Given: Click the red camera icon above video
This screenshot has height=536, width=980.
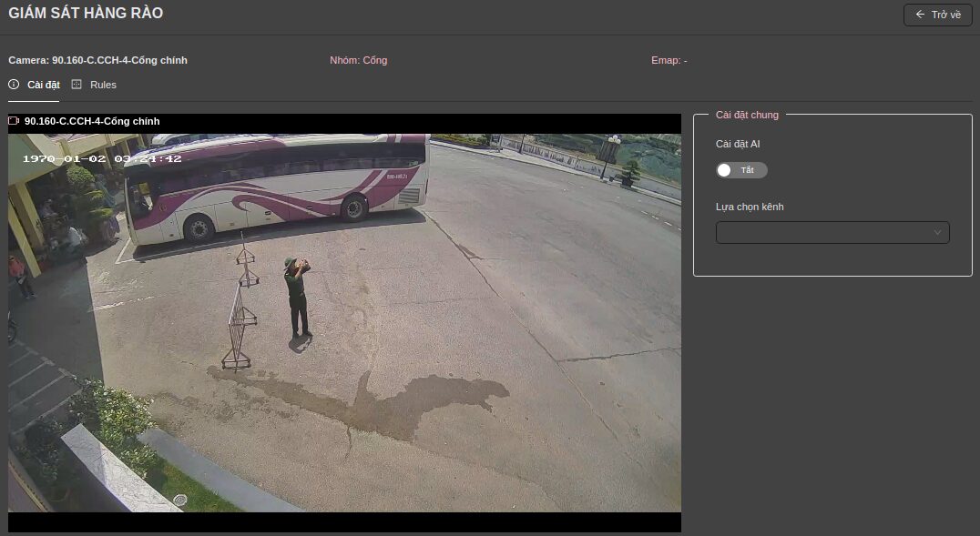Looking at the screenshot, I should 14,121.
